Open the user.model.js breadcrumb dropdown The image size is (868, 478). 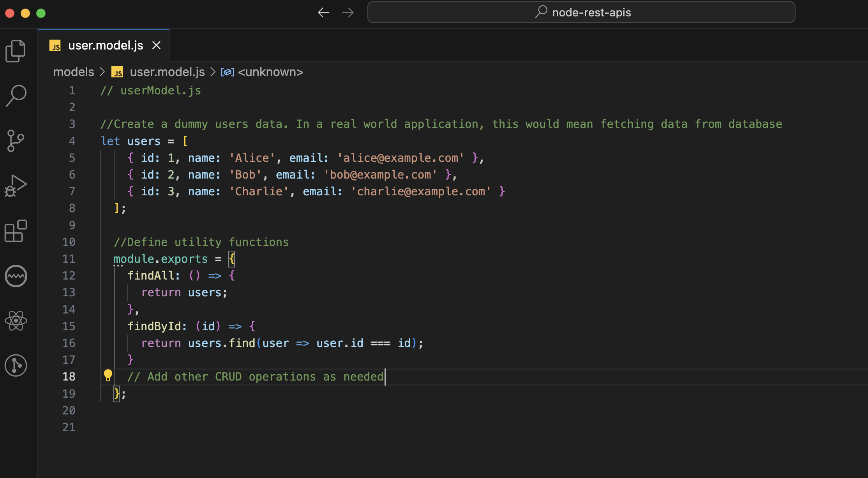(167, 72)
